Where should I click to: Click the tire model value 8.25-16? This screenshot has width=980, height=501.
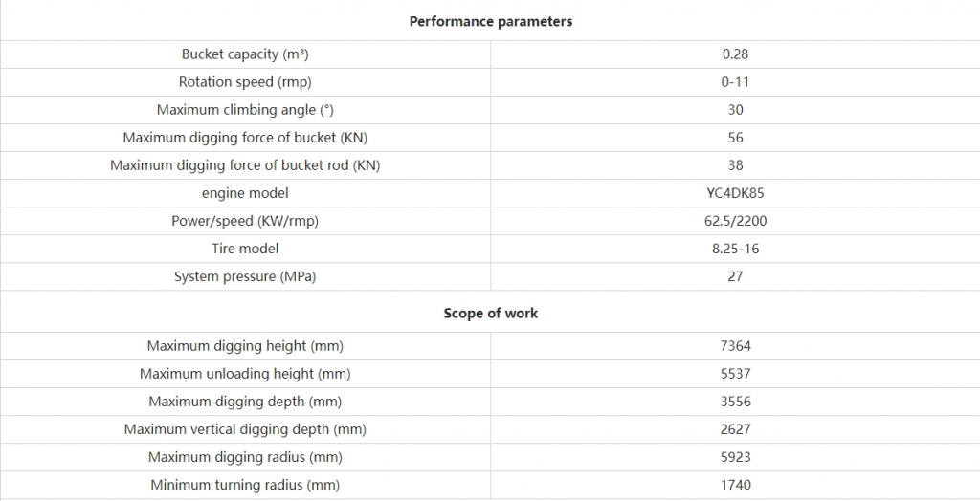pos(735,249)
